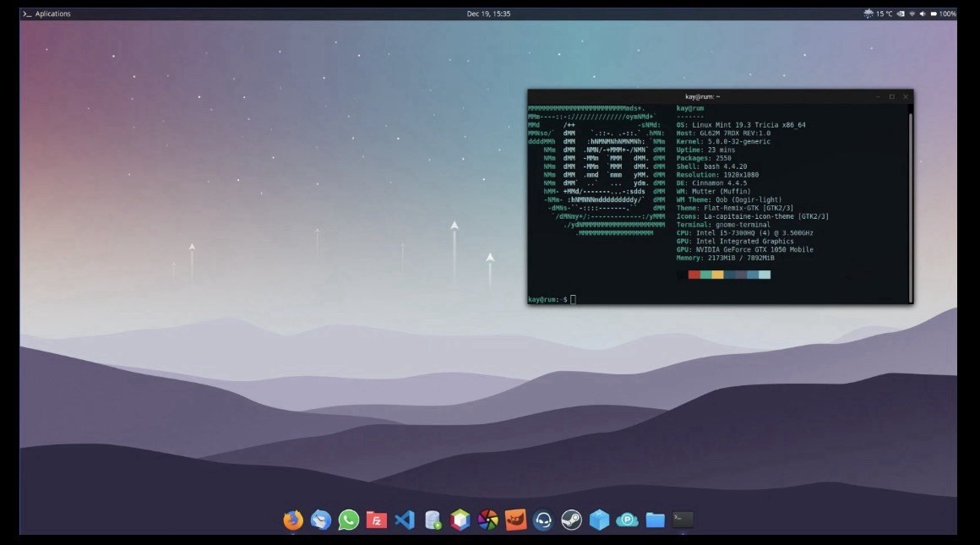This screenshot has width=980, height=545.
Task: Open the colorful aperture photo app
Action: coord(488,520)
